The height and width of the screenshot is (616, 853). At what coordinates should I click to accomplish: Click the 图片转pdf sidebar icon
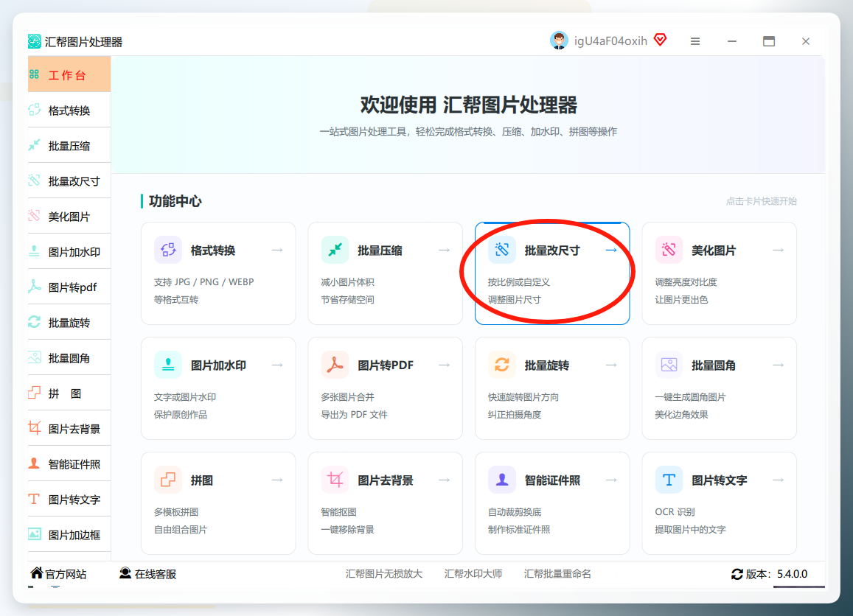pos(34,287)
